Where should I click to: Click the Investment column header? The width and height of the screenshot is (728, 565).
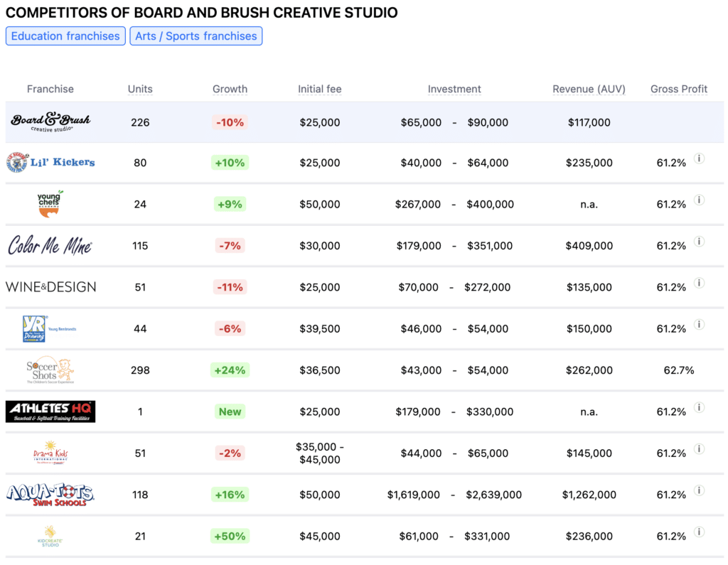[454, 89]
